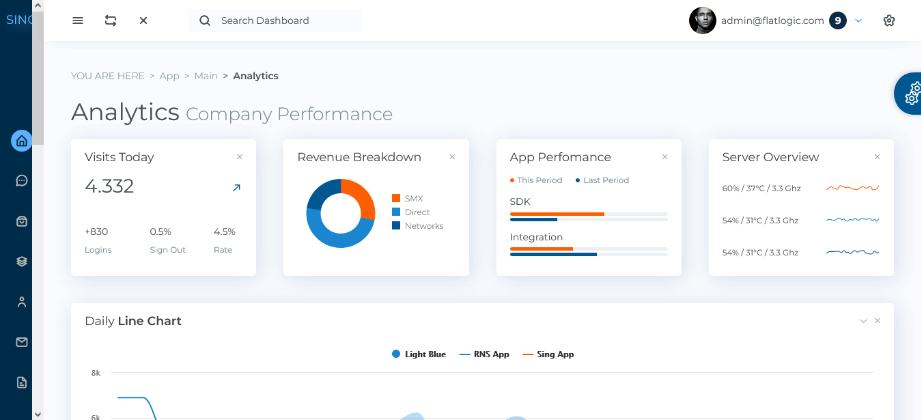Click the 4.5% Rate value
921x420 pixels.
224,231
